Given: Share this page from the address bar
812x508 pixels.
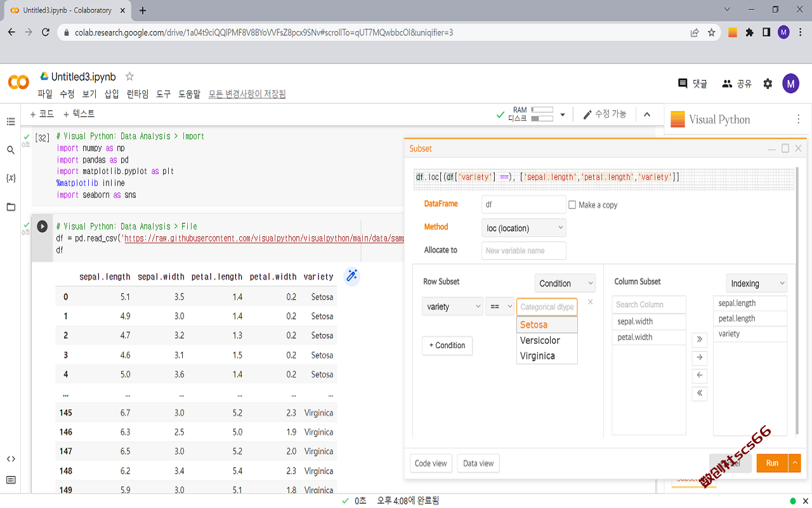Looking at the screenshot, I should coord(695,32).
